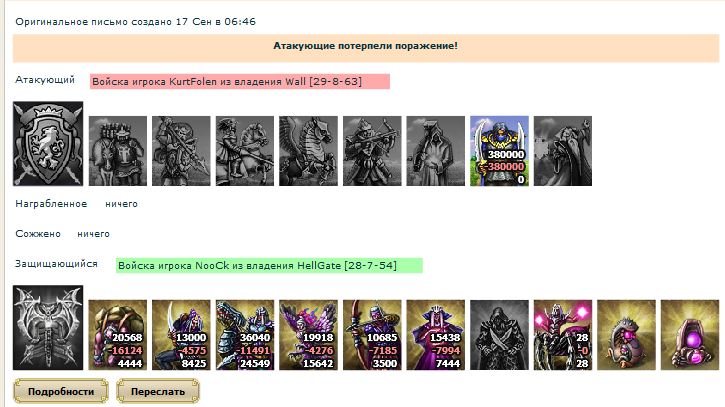Click the last defender orb creature icon

point(690,335)
